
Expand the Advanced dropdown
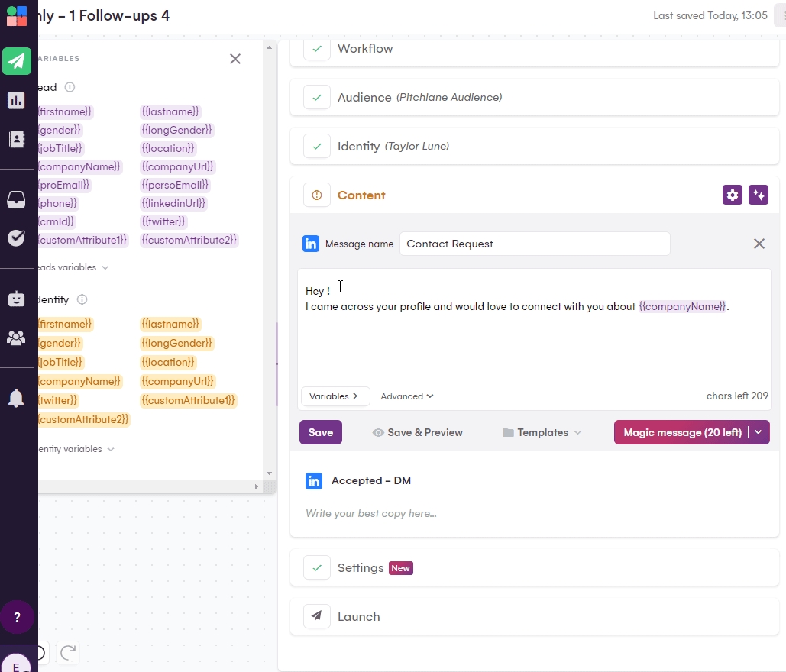(x=407, y=396)
